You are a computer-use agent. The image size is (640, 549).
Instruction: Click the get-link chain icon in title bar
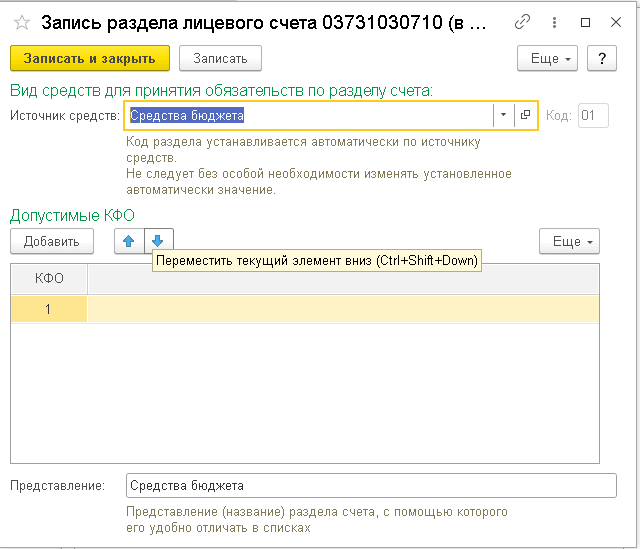coord(523,22)
